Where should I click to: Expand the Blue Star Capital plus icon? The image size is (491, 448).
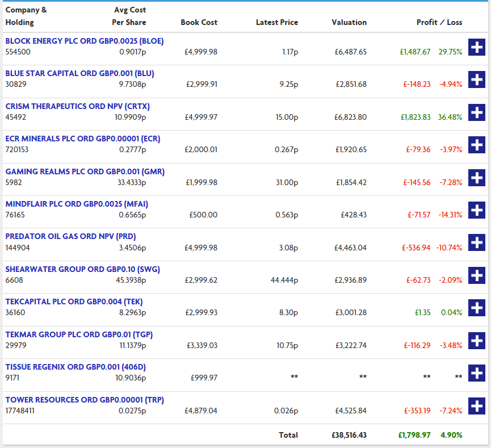point(477,79)
